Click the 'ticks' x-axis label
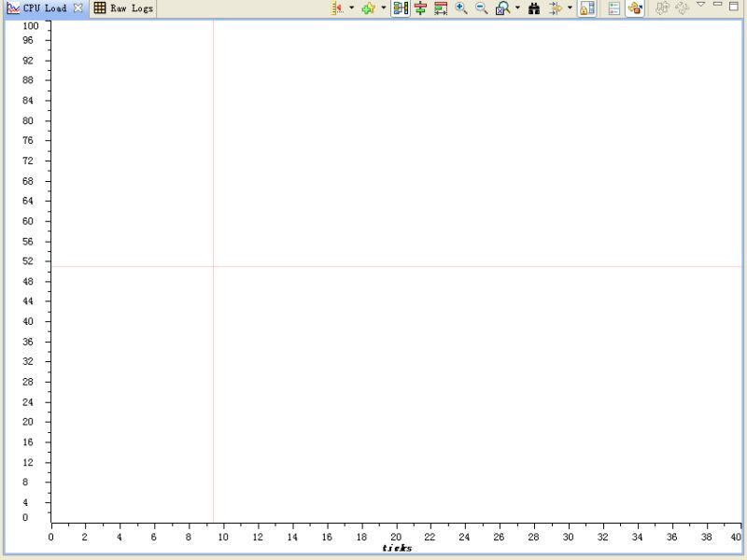The width and height of the screenshot is (747, 560). point(398,548)
